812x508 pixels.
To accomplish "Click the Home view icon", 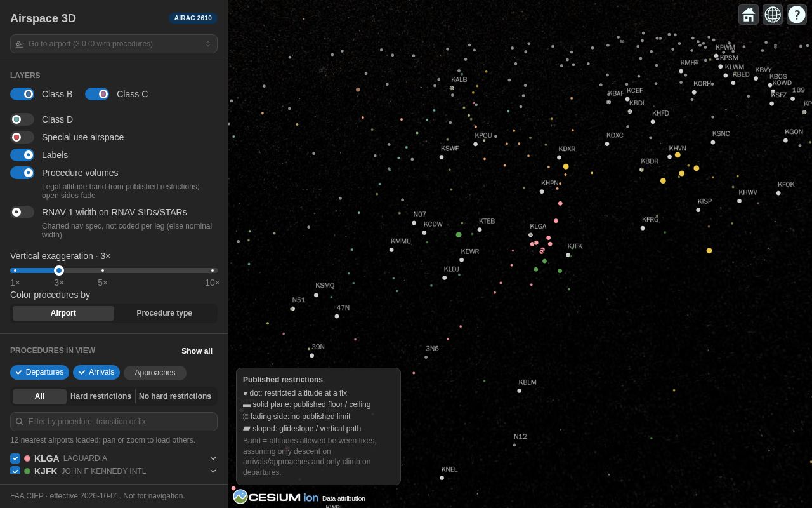I will [x=749, y=15].
